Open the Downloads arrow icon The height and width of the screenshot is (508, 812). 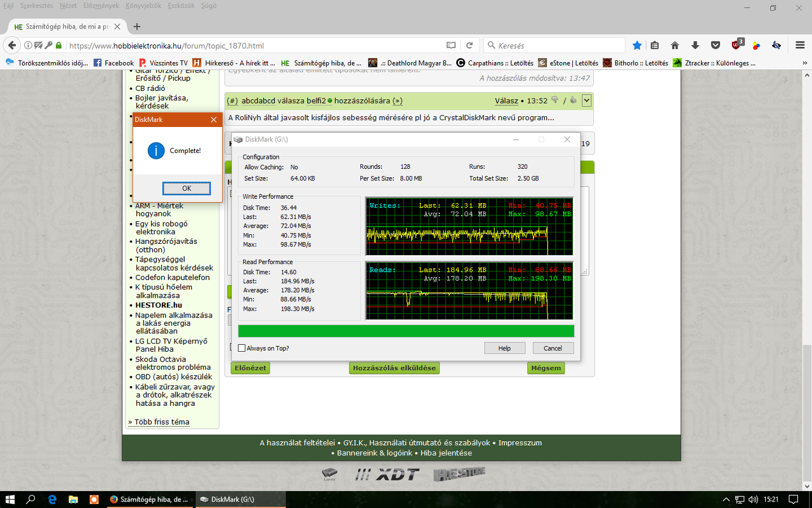(695, 46)
